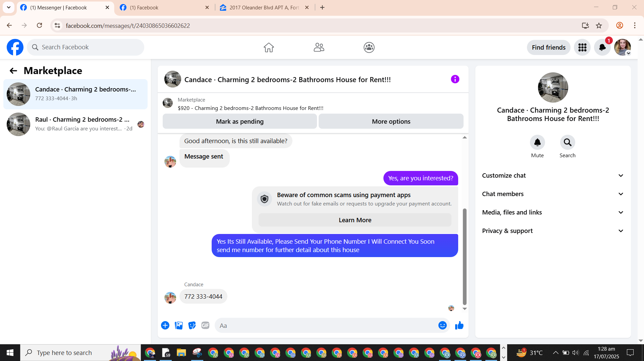Go back from Marketplace chat list
Viewport: 644px width, 361px height.
pos(13,71)
